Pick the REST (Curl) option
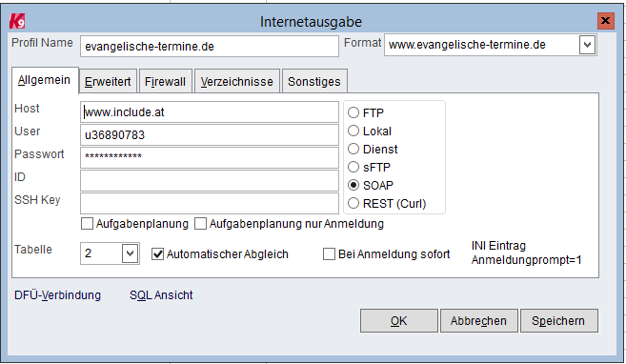 pyautogui.click(x=353, y=203)
